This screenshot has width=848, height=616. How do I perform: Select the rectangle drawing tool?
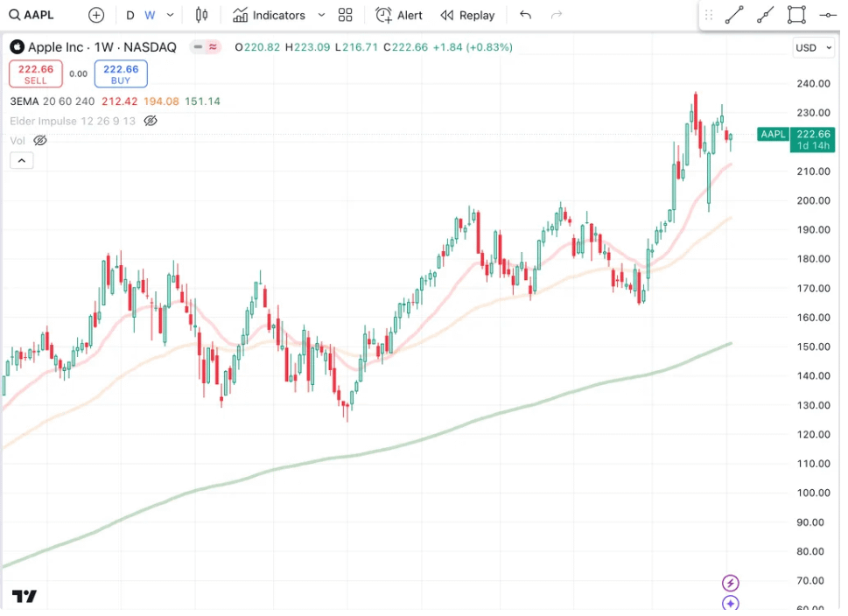[795, 15]
